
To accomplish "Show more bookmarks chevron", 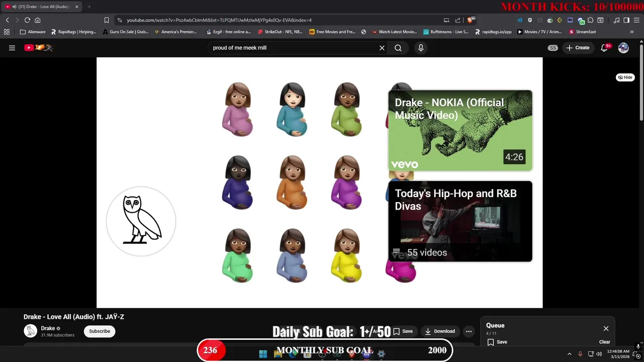I will [632, 32].
